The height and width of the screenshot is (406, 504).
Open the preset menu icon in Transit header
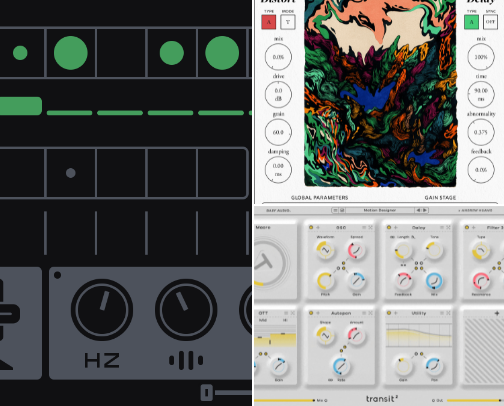click(335, 210)
